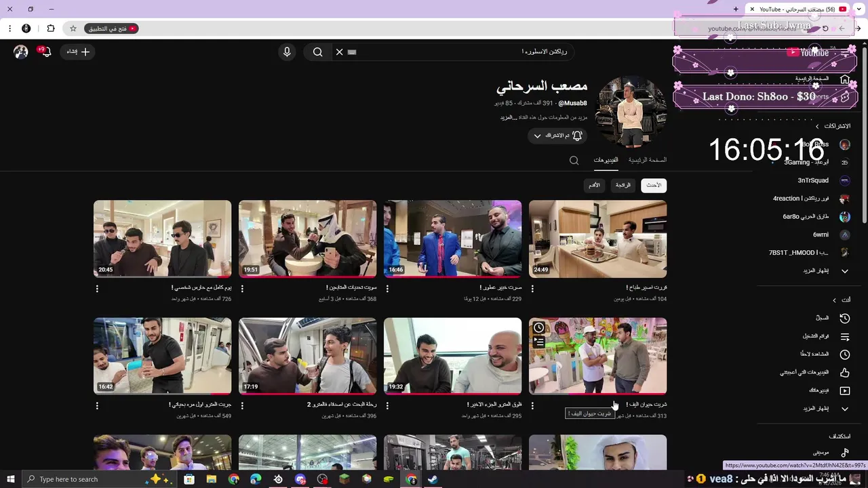
Task: Add hovered video to Watch Later
Action: pyautogui.click(x=538, y=327)
